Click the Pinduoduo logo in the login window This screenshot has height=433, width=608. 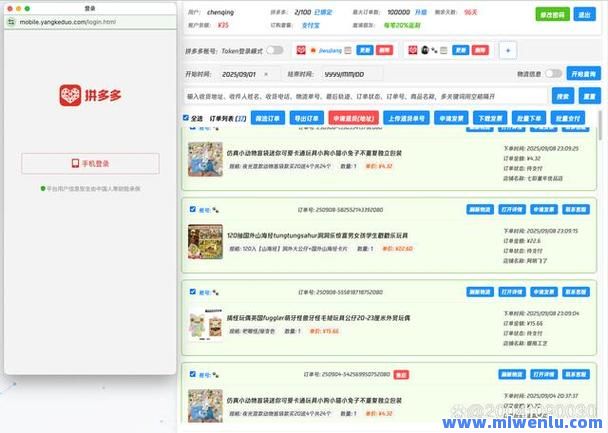click(x=90, y=95)
